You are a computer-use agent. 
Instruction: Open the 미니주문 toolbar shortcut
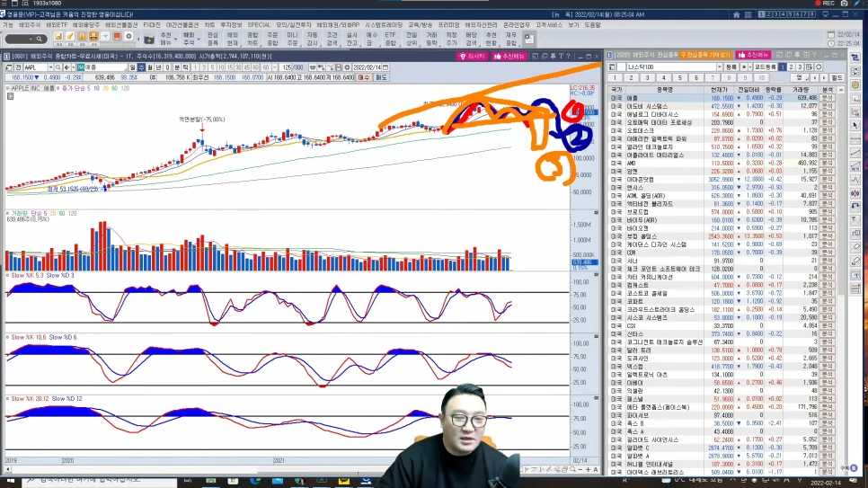(292, 39)
